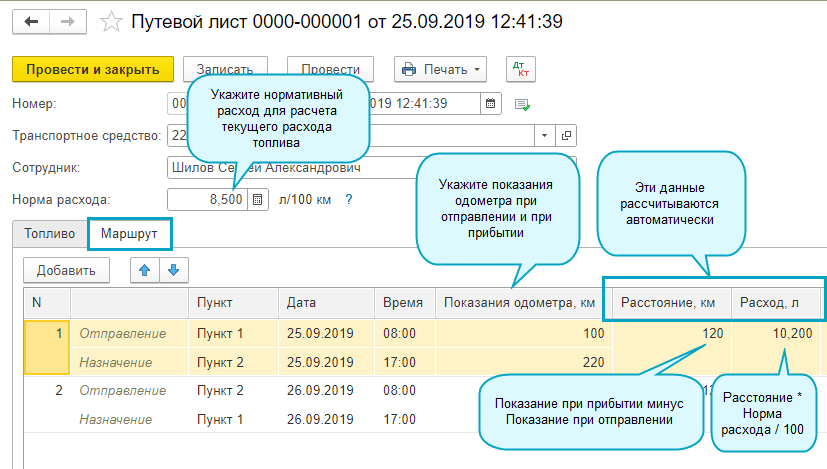Click Отправление label in row 2
Image resolution: width=827 pixels, height=469 pixels.
click(x=123, y=390)
